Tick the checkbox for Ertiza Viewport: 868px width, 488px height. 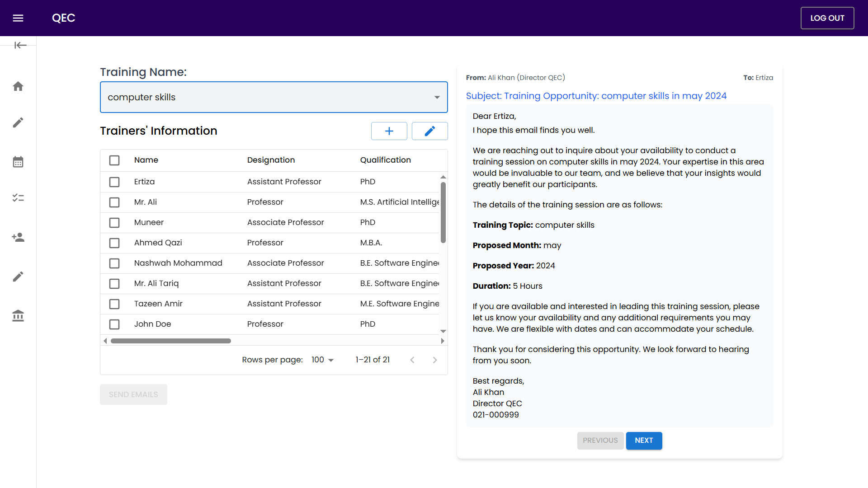114,182
